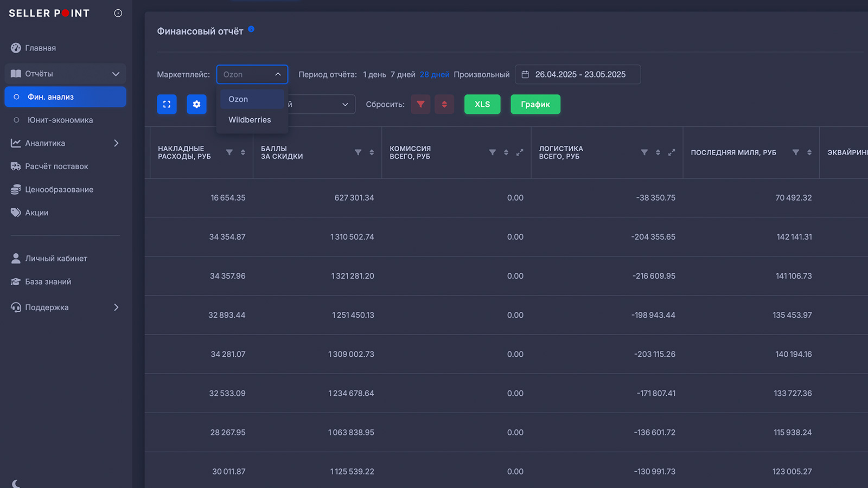The height and width of the screenshot is (488, 868).
Task: Click cell value 135 453.97
Action: click(792, 315)
